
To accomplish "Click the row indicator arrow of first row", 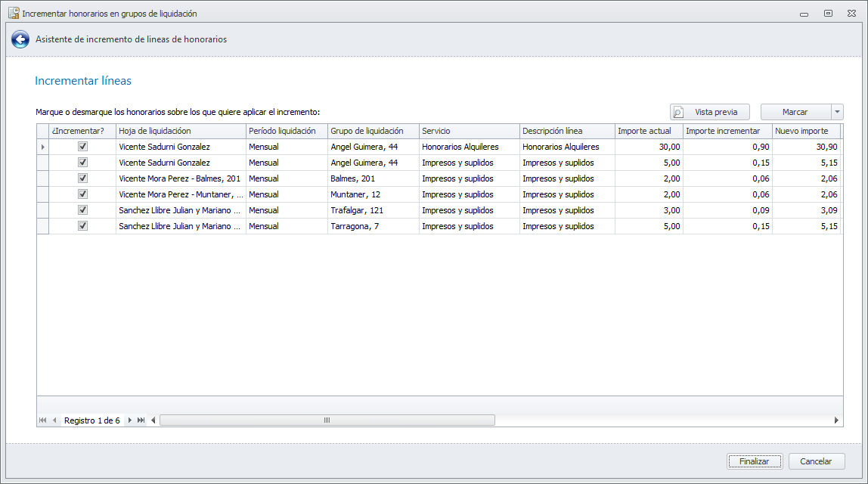I will 42,147.
